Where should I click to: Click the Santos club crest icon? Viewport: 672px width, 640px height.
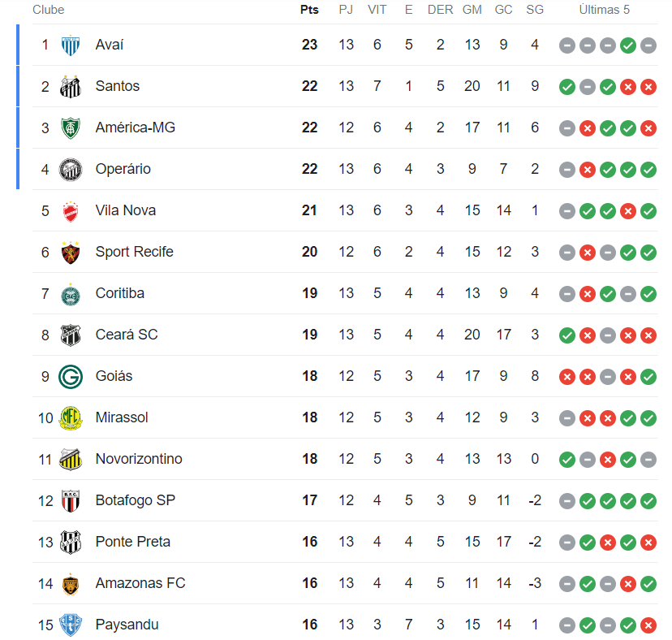click(71, 86)
